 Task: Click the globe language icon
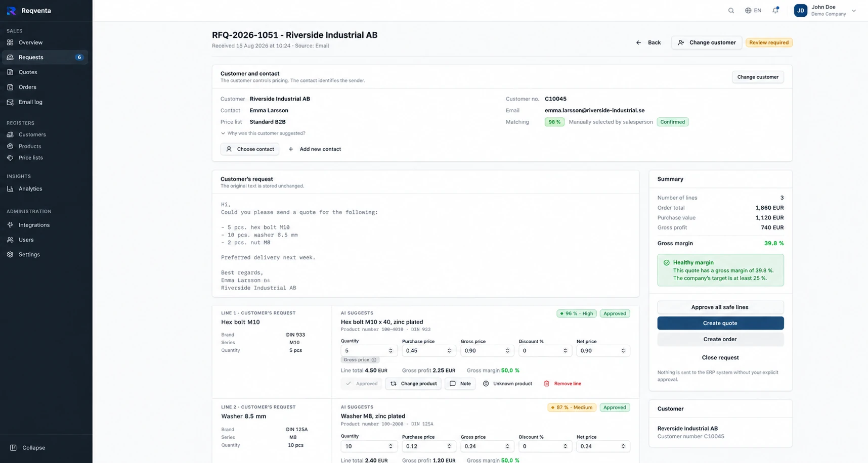click(x=748, y=11)
